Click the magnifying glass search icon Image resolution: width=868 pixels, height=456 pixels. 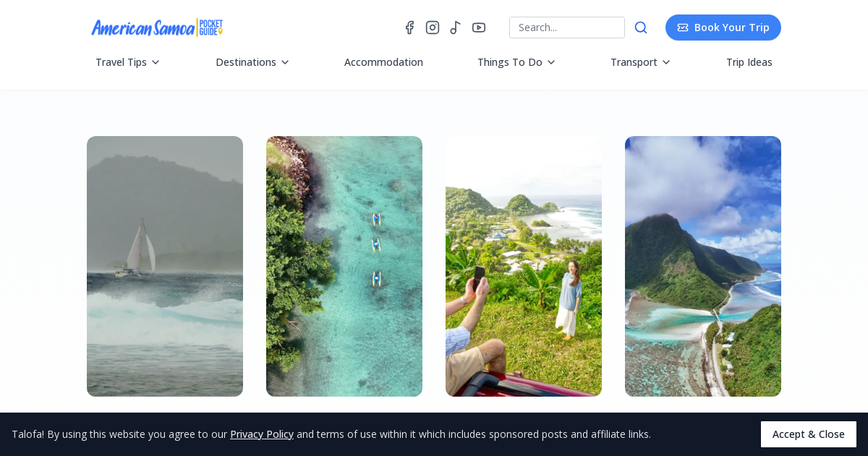641,28
